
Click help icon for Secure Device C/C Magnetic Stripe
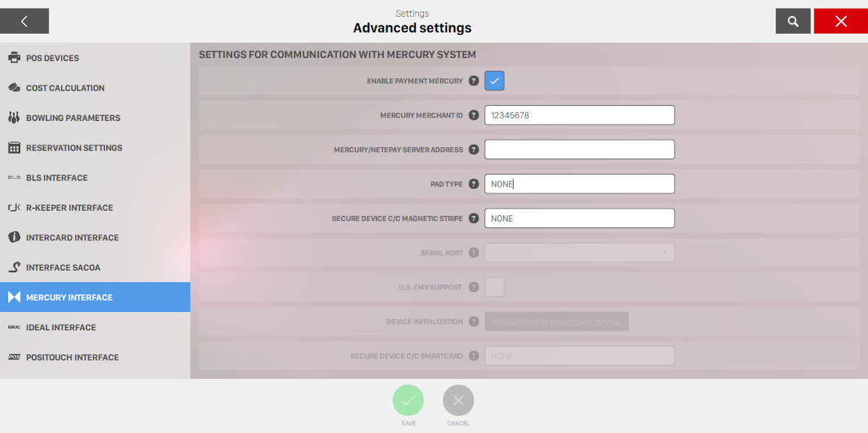pos(474,219)
